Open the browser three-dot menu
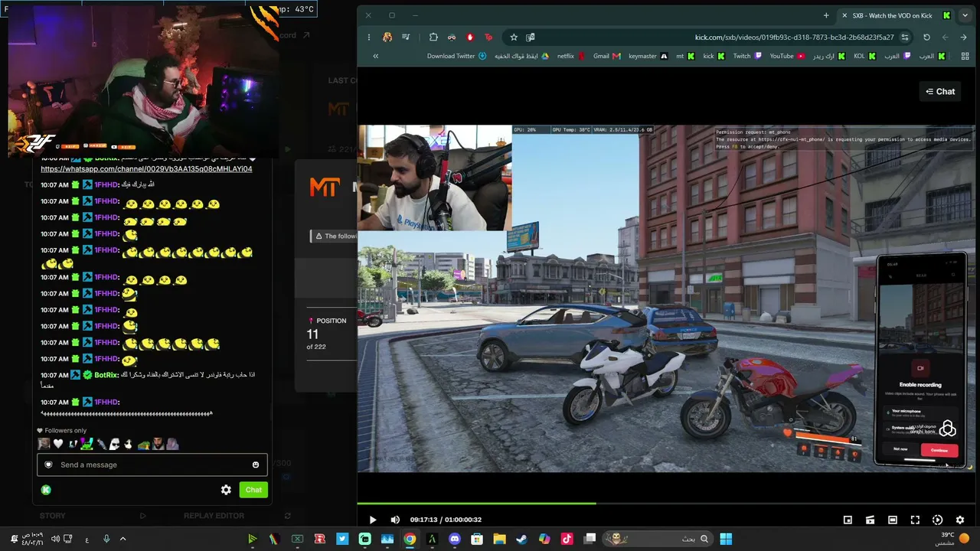 [x=369, y=37]
